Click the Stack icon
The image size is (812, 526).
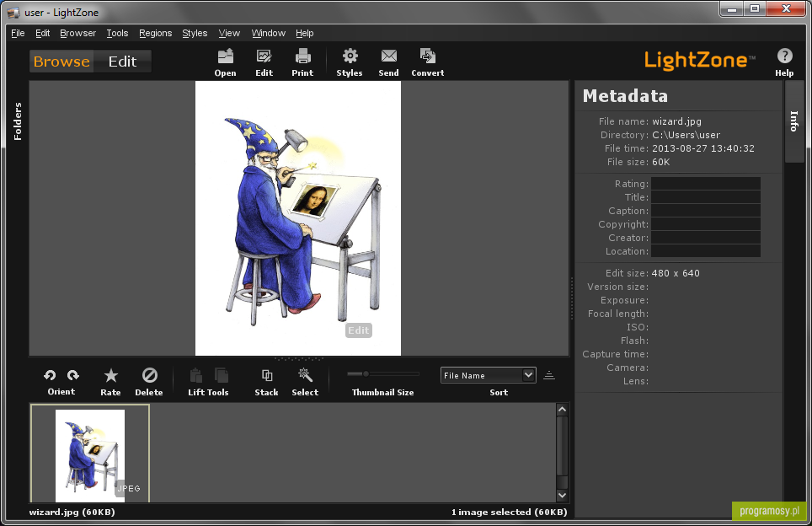pos(267,375)
